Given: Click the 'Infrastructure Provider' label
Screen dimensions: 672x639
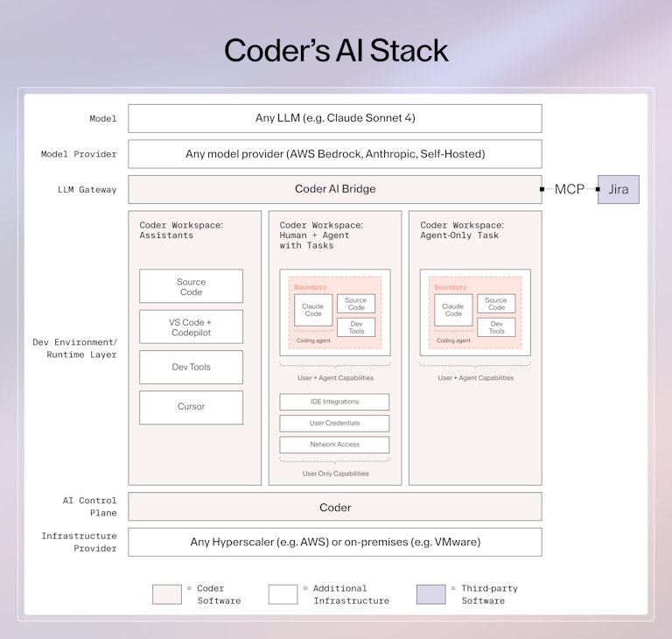Looking at the screenshot, I should point(80,542).
